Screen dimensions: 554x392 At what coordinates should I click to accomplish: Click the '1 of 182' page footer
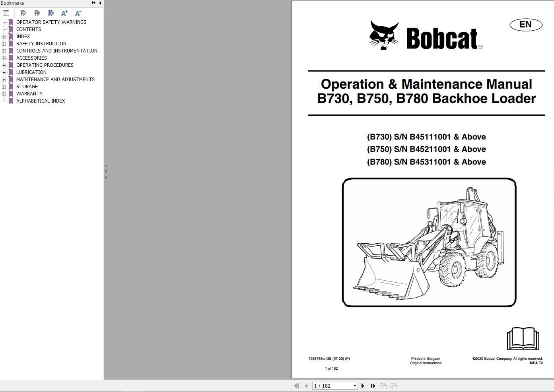click(x=331, y=369)
